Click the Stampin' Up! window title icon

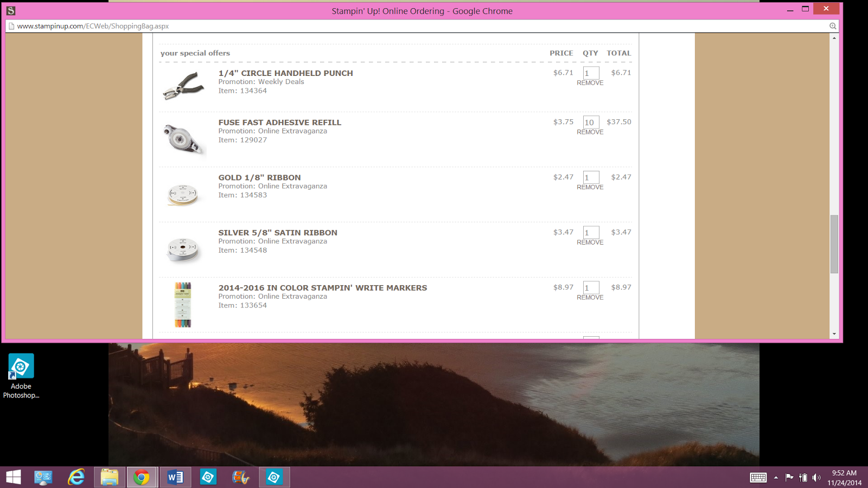(11, 11)
